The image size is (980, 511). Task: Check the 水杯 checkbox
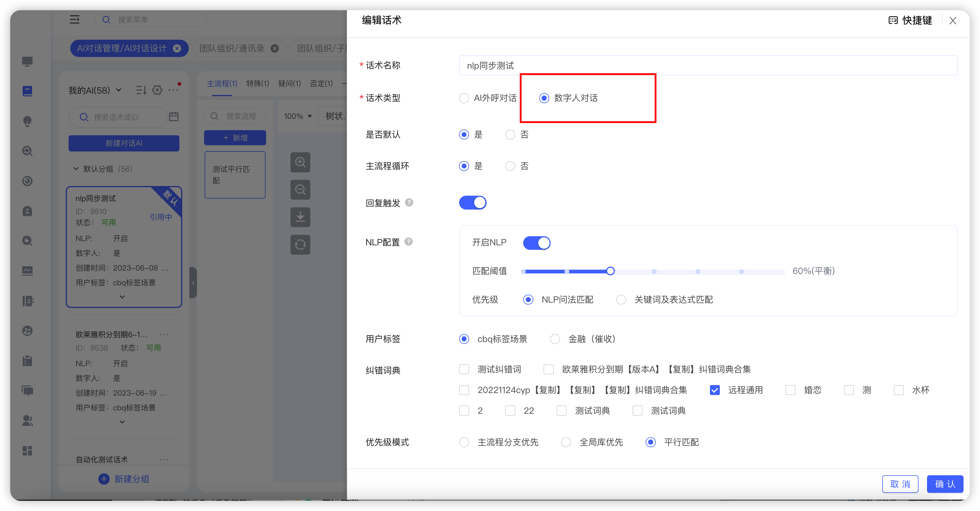coord(899,390)
